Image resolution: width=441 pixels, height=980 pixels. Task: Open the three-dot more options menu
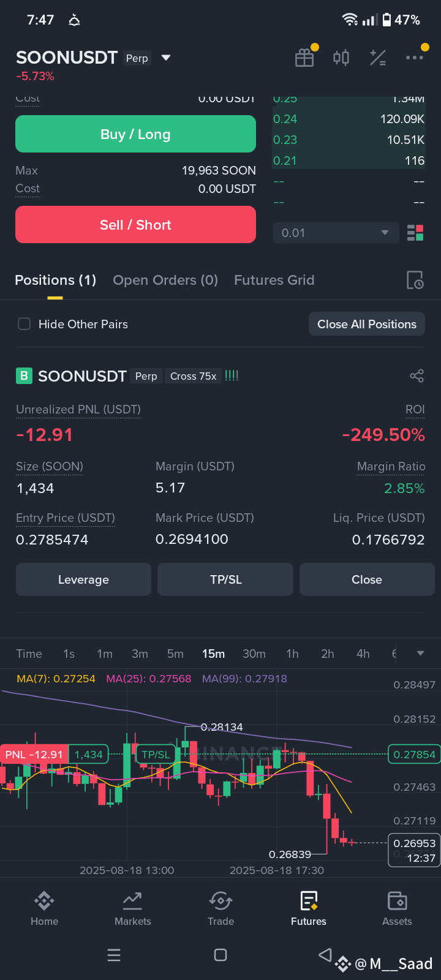pos(415,58)
